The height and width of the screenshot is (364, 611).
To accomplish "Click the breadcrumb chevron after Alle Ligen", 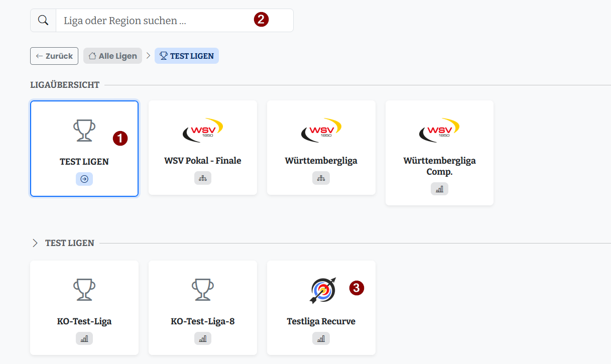I will coord(148,56).
